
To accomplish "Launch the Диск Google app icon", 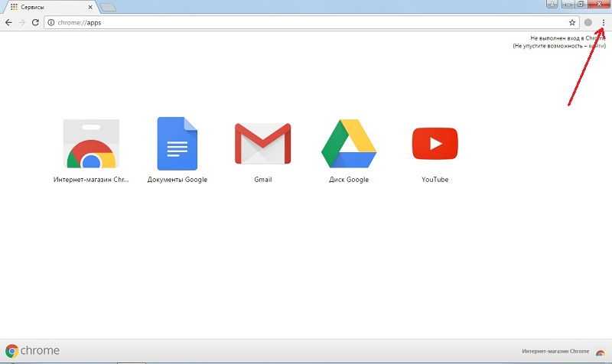I will click(x=349, y=144).
